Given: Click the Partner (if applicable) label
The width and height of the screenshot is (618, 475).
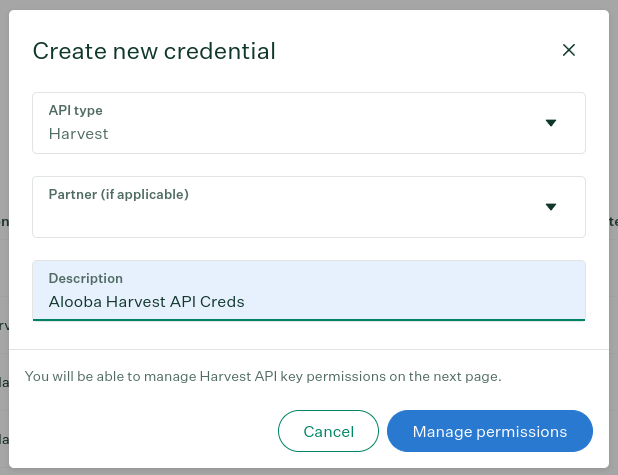Looking at the screenshot, I should [x=118, y=194].
